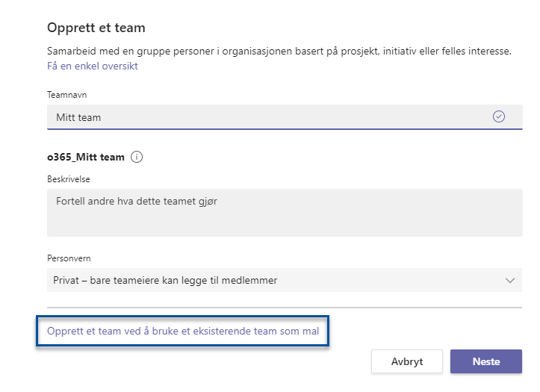Screen dimensions: 540x392
Task: Click the checkmark icon in Teamnavn field
Action: pos(499,116)
